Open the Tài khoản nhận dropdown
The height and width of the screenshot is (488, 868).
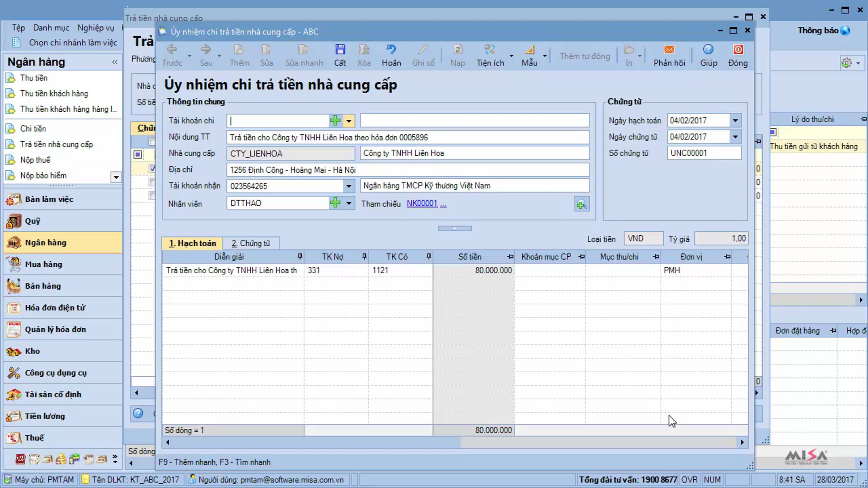coord(349,186)
